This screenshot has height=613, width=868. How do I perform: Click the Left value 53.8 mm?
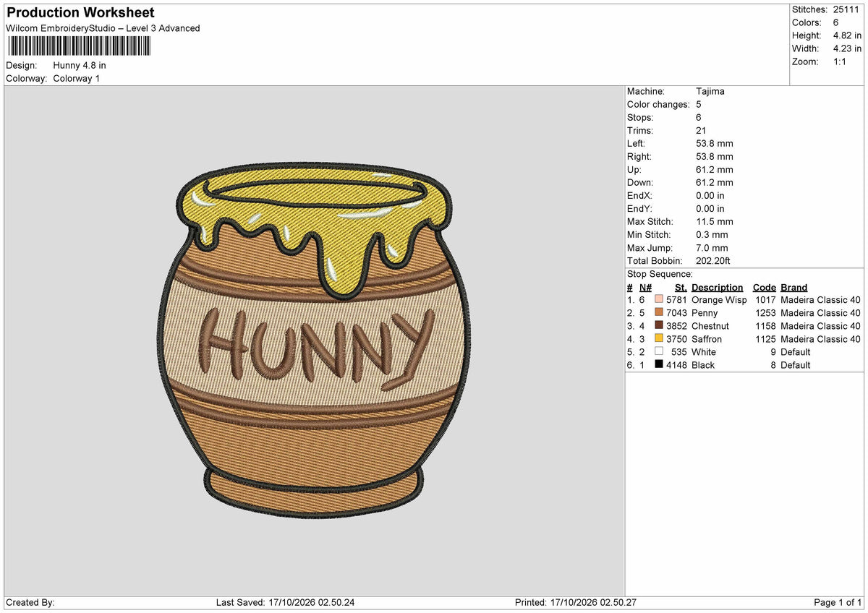(x=715, y=143)
